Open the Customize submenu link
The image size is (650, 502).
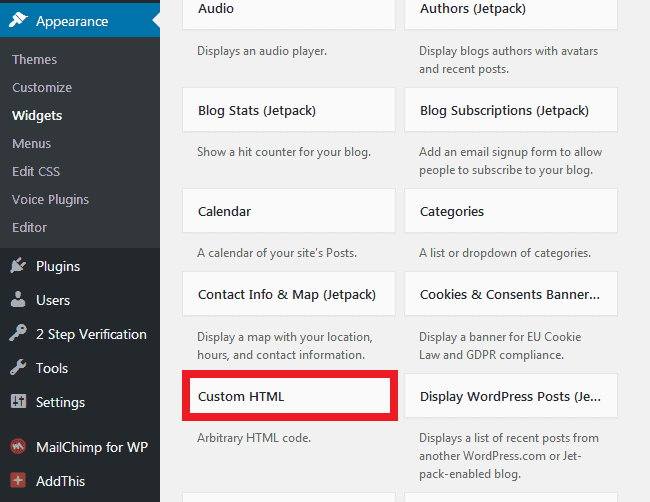coord(42,87)
